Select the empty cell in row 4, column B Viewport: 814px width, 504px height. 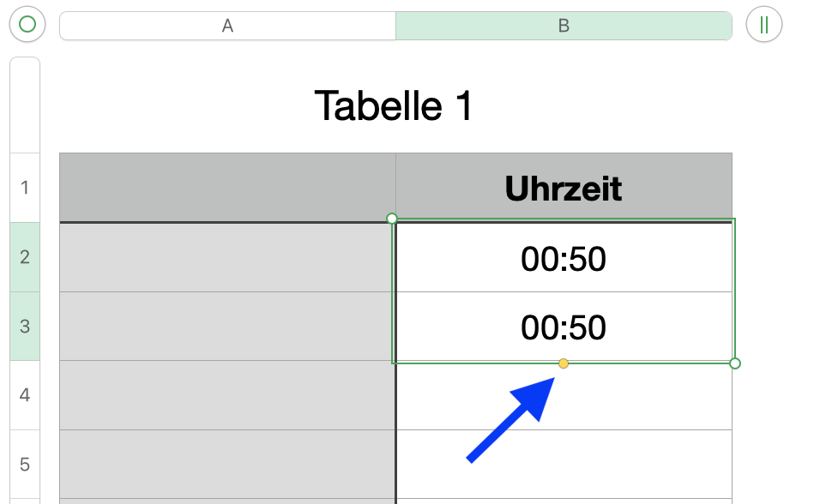point(564,396)
